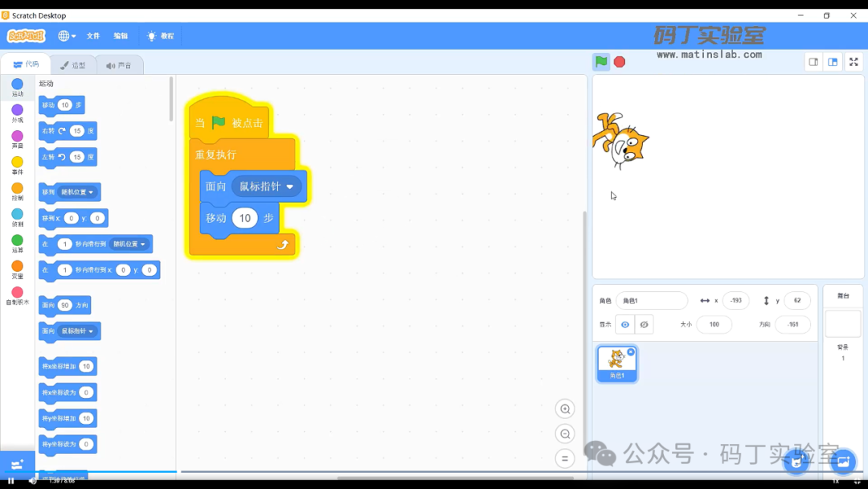Switch to small stage layout
The height and width of the screenshot is (489, 868).
pyautogui.click(x=813, y=62)
